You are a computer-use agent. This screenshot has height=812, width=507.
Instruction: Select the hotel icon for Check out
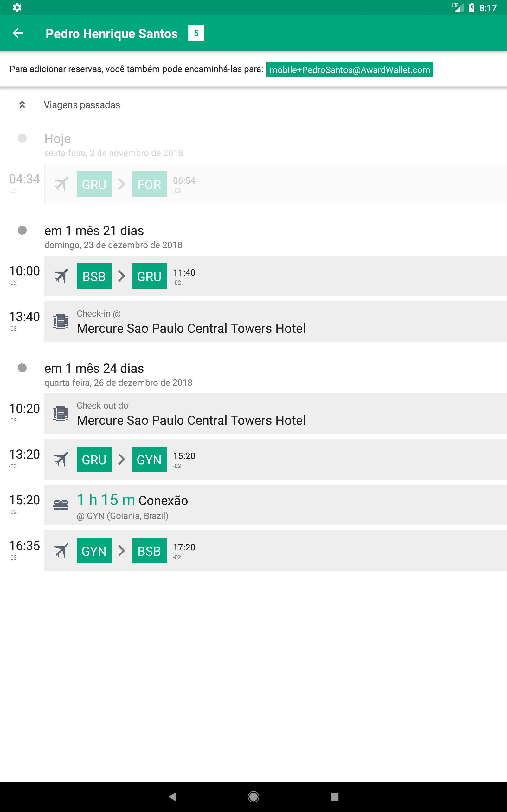click(61, 413)
